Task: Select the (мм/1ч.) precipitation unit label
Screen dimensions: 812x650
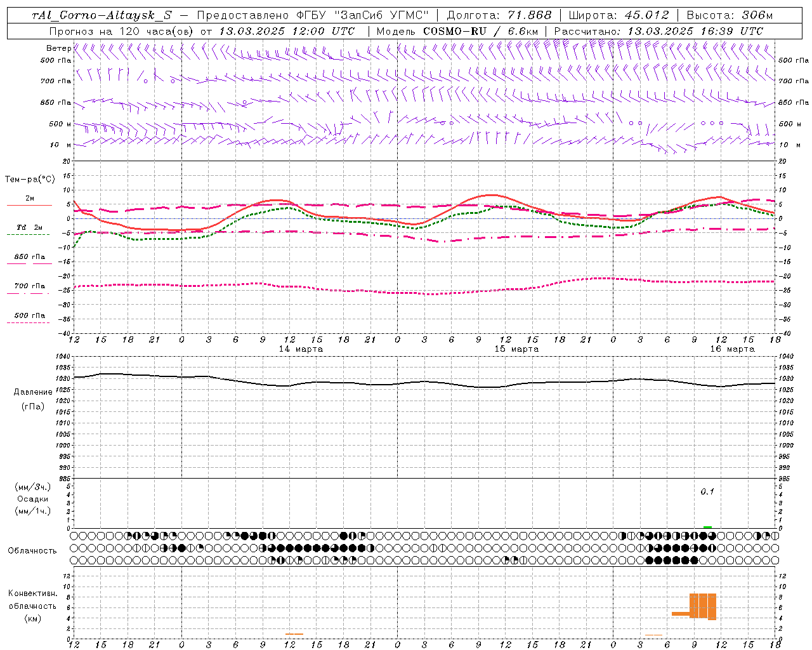Action: [33, 511]
